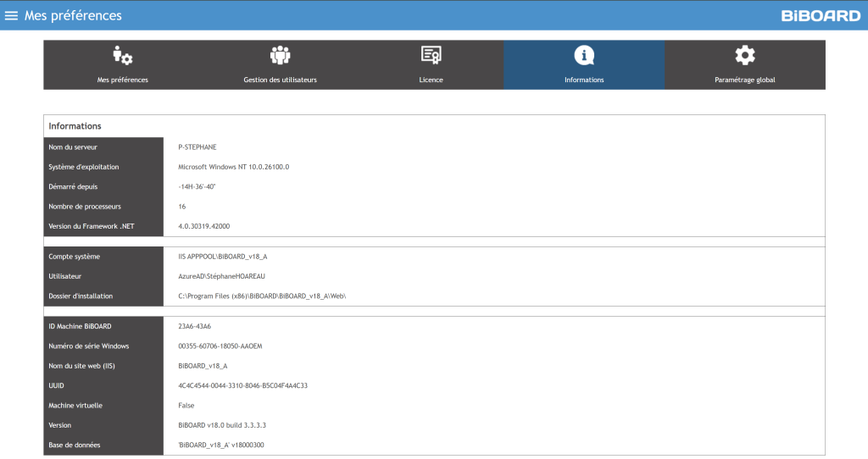The image size is (868, 459).
Task: Click the Mes préférences user-gear icon
Action: [x=122, y=55]
